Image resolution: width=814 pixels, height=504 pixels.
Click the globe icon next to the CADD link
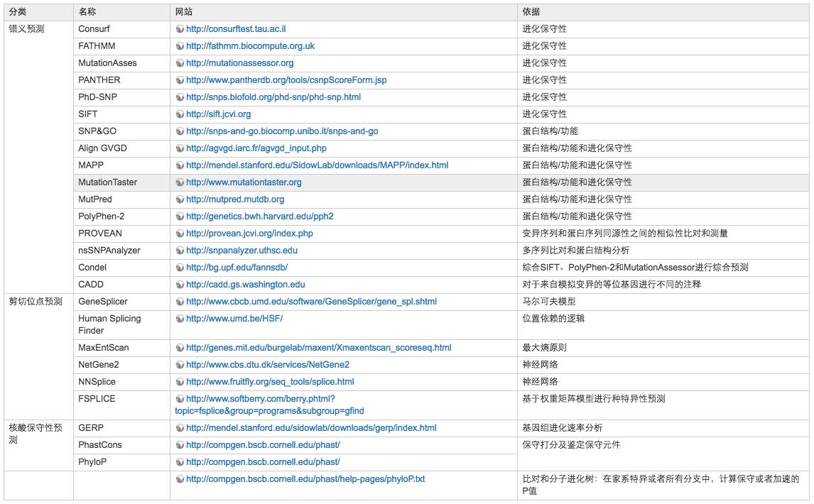point(180,285)
